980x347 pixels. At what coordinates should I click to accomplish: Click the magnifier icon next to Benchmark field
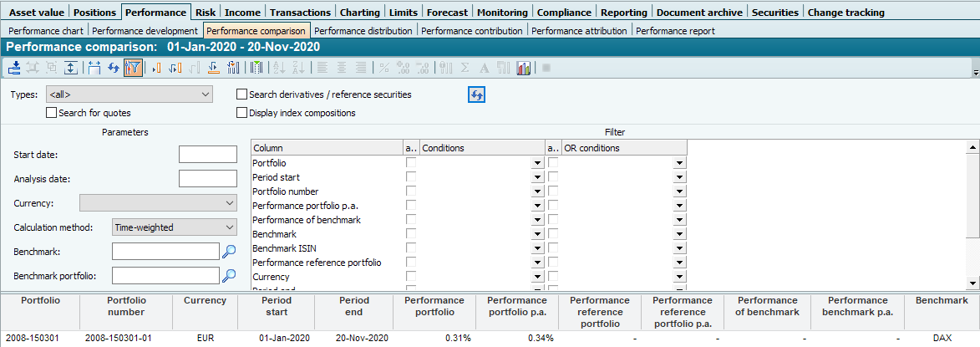tap(228, 252)
